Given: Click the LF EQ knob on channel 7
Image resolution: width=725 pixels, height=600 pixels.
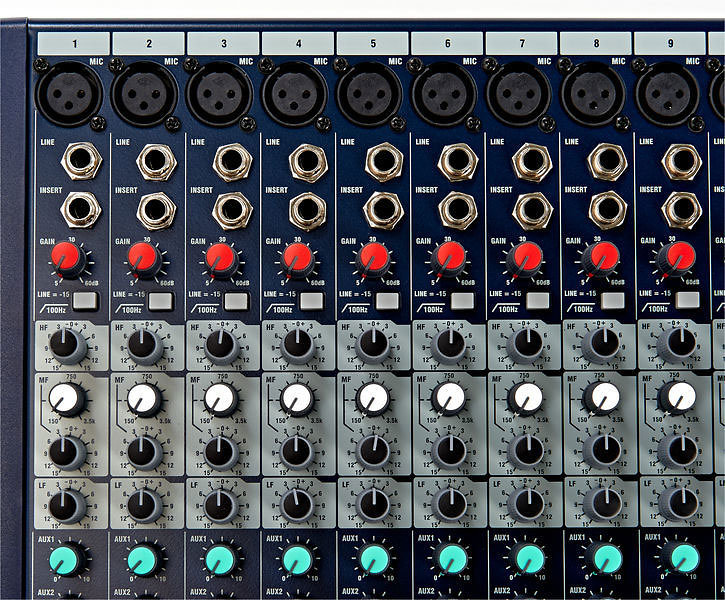Looking at the screenshot, I should click(x=526, y=505).
